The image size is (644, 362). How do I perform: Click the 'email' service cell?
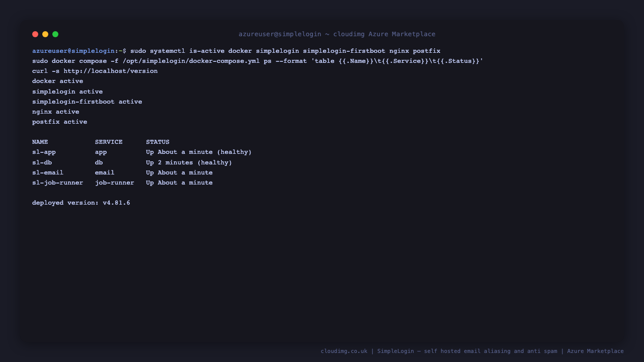[105, 172]
